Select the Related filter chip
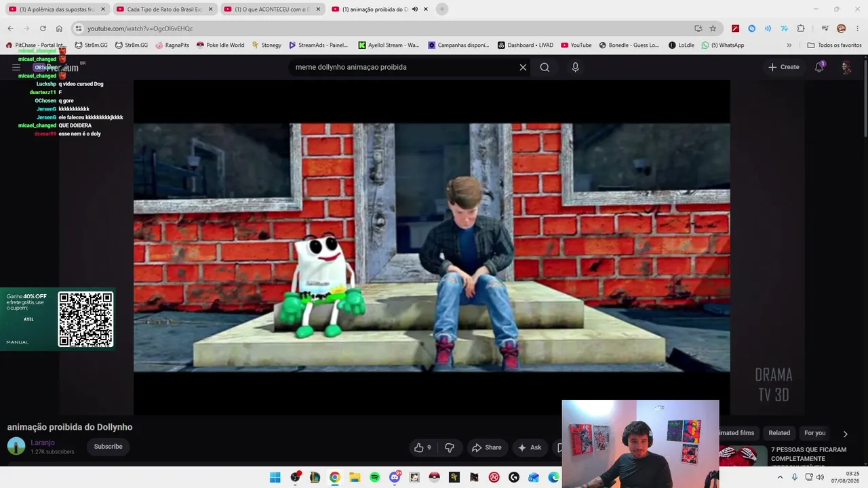 pyautogui.click(x=779, y=433)
